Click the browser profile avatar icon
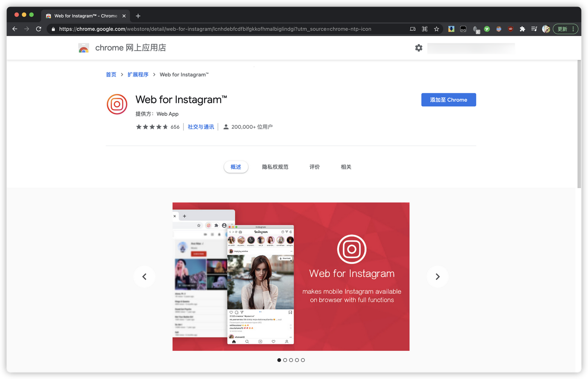The width and height of the screenshot is (588, 379). pyautogui.click(x=546, y=29)
